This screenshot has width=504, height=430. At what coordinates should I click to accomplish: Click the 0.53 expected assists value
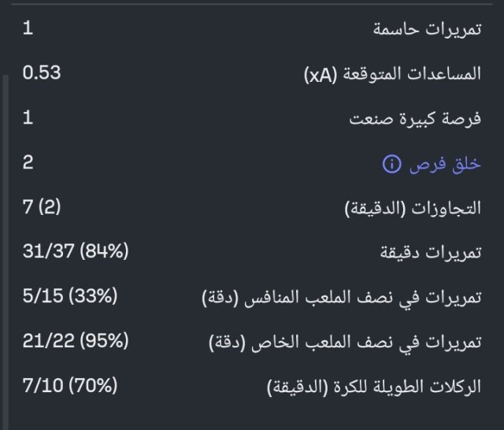click(x=42, y=74)
